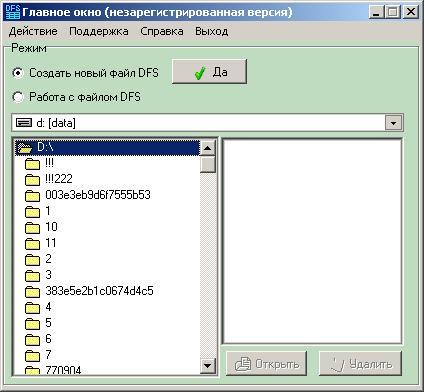
Task: Click the Открыть button
Action: tap(266, 364)
